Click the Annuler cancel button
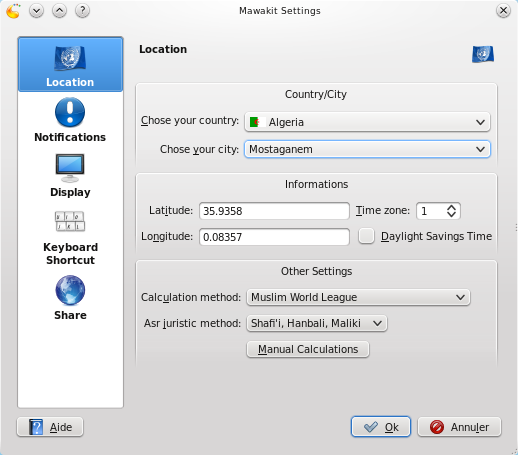Image resolution: width=518 pixels, height=455 pixels. coord(459,427)
